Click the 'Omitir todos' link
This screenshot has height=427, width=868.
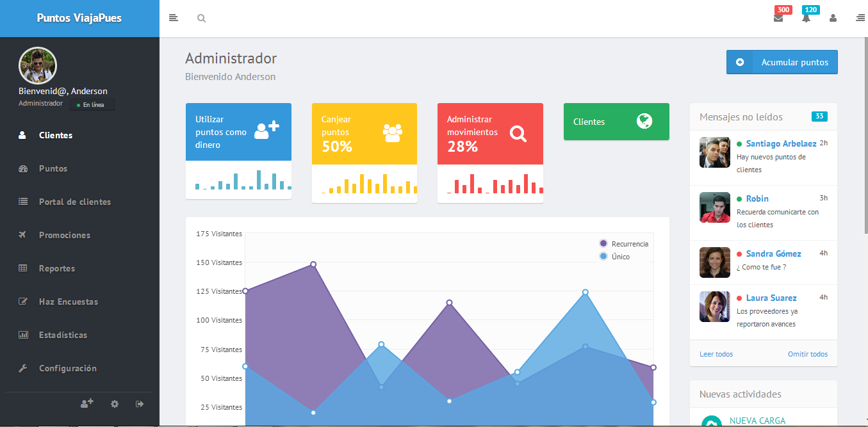coord(808,354)
